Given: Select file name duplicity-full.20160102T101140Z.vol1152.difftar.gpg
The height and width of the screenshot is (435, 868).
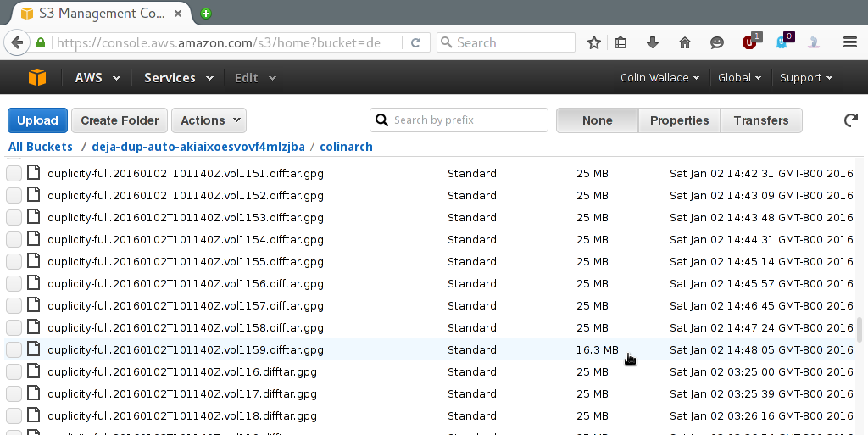Looking at the screenshot, I should coord(186,195).
